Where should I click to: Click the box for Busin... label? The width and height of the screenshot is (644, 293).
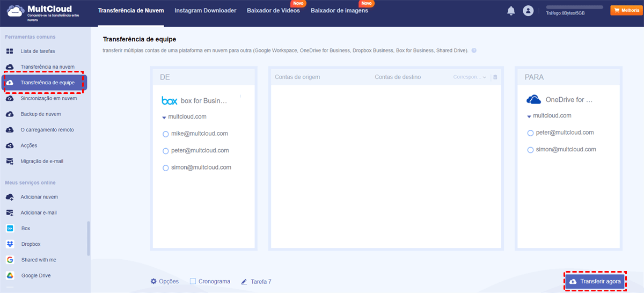point(204,100)
